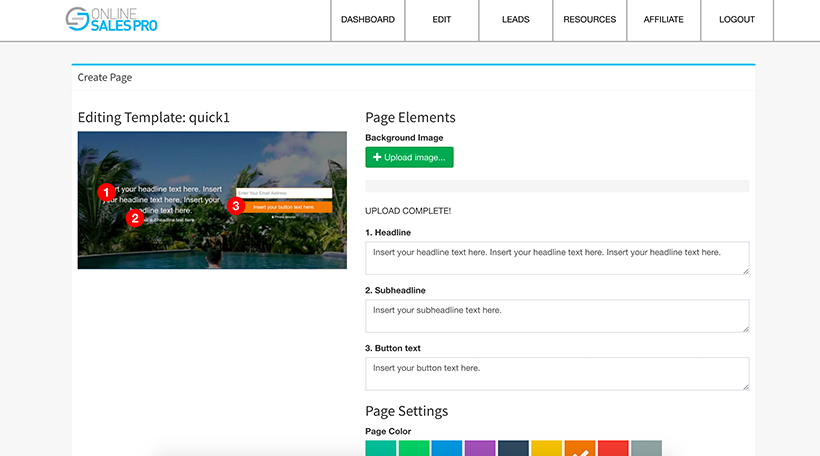Navigate to Resources

coord(589,20)
